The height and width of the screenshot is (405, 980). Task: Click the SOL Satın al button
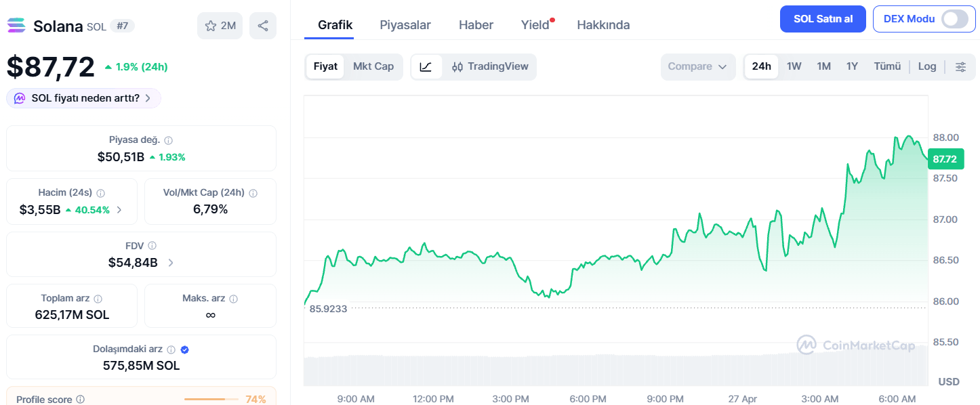(x=823, y=19)
